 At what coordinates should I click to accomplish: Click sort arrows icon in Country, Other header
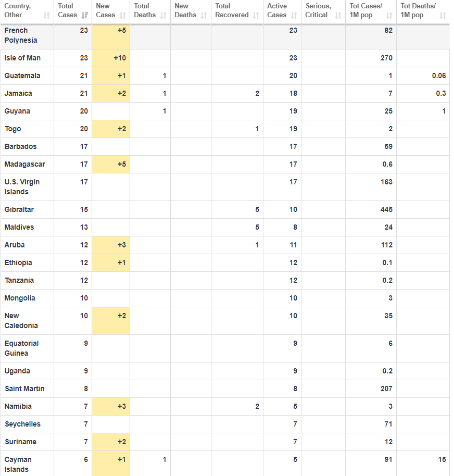[x=47, y=16]
